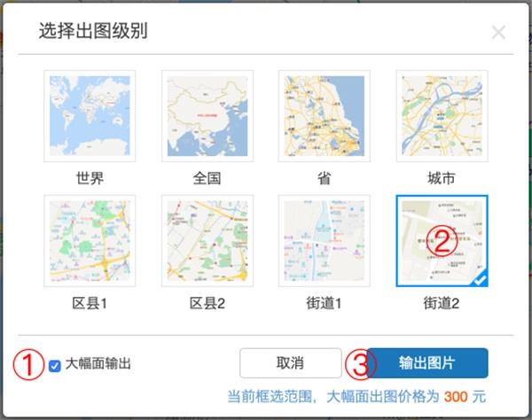Click the 街道1 caption text
This screenshot has height=420, width=532.
click(x=323, y=304)
